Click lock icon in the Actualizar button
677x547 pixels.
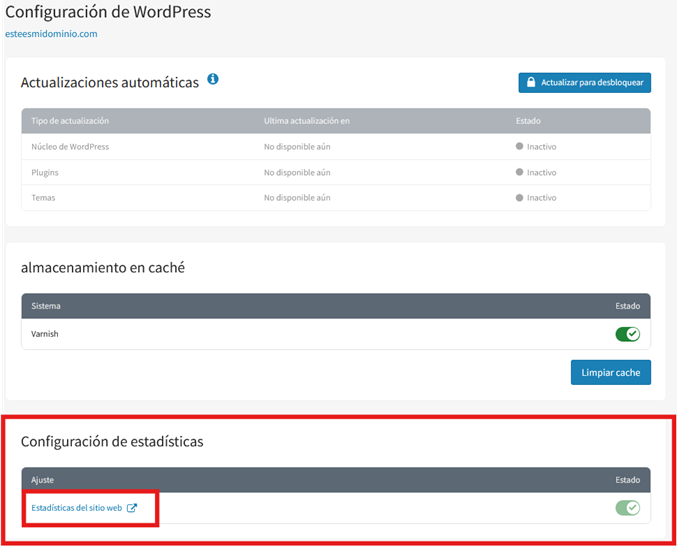(531, 82)
